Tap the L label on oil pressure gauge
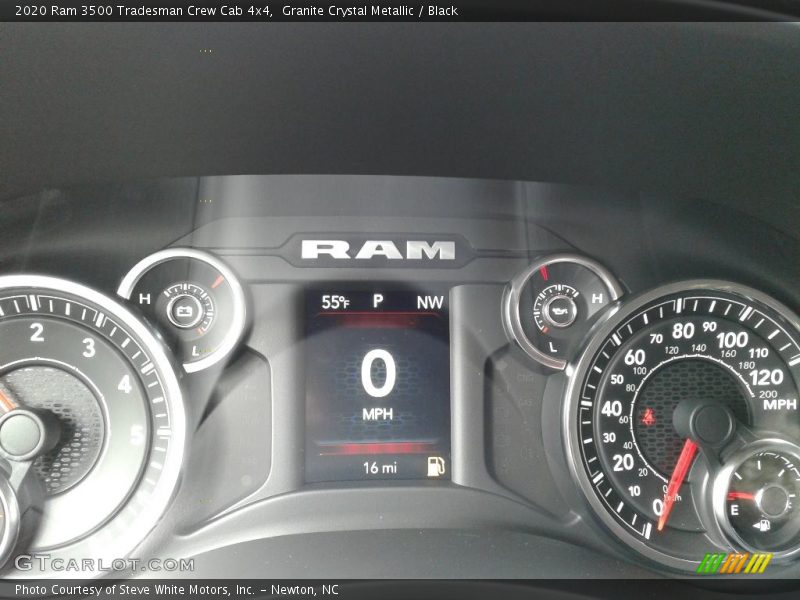The width and height of the screenshot is (800, 600). pos(553,347)
